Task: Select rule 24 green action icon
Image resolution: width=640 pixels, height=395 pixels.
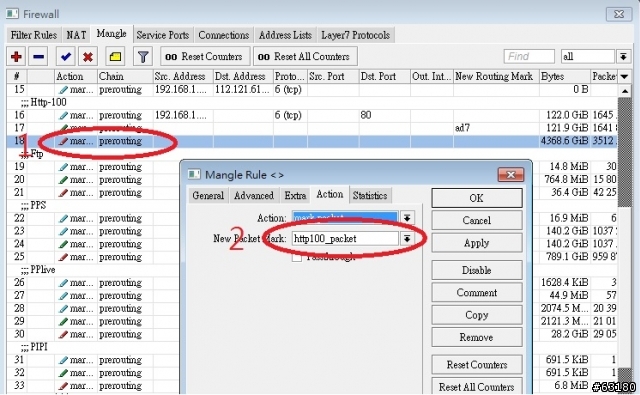Action: [x=63, y=244]
